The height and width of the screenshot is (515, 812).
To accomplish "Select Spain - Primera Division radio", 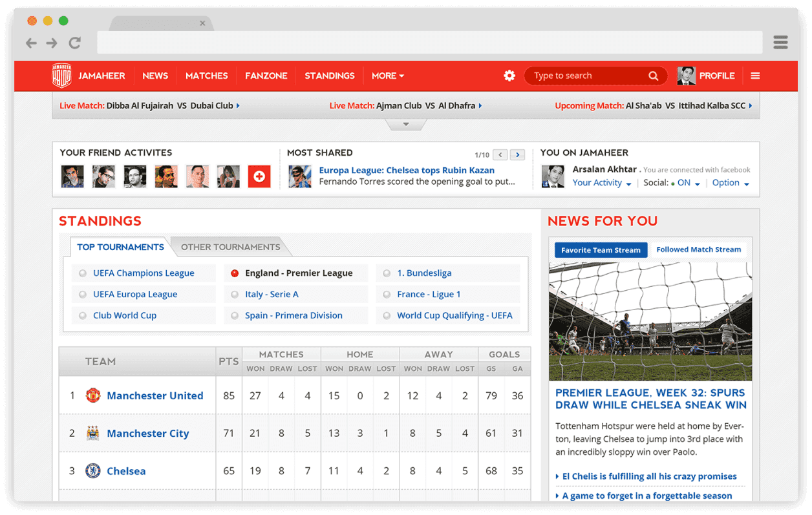I will (235, 316).
